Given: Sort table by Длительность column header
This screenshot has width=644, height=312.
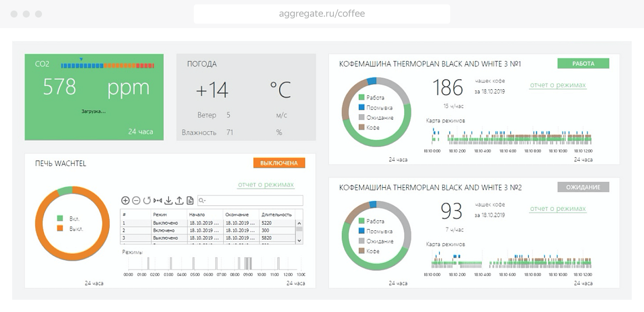Looking at the screenshot, I should point(276,214).
